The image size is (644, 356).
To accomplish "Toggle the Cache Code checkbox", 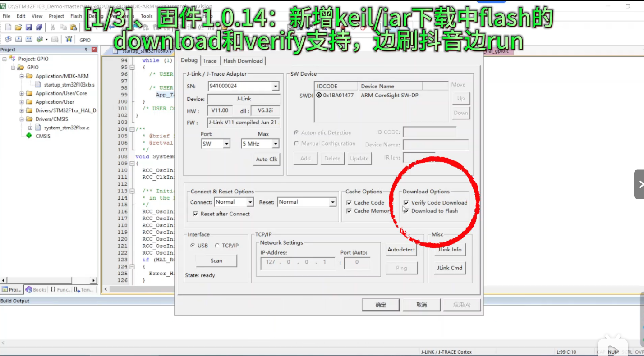I will click(349, 203).
